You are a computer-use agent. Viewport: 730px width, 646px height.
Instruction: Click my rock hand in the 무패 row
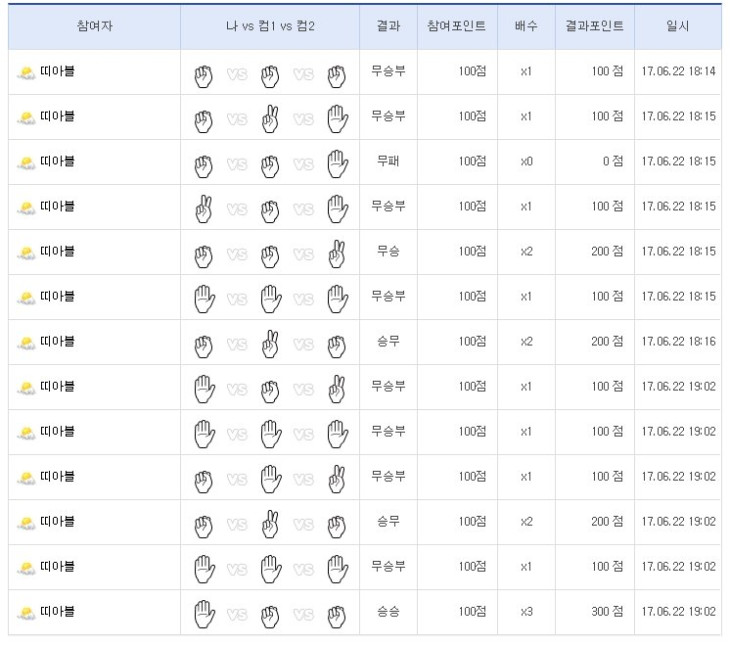203,167
